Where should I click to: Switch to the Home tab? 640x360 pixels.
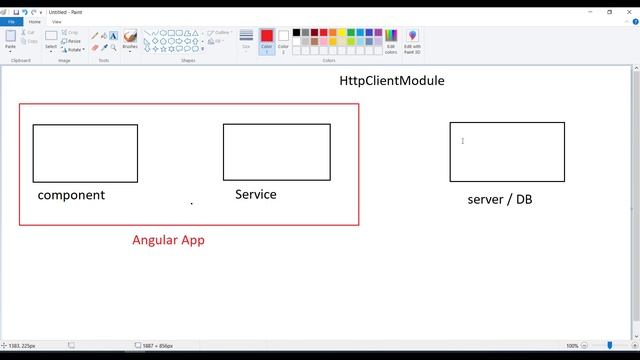tap(35, 22)
